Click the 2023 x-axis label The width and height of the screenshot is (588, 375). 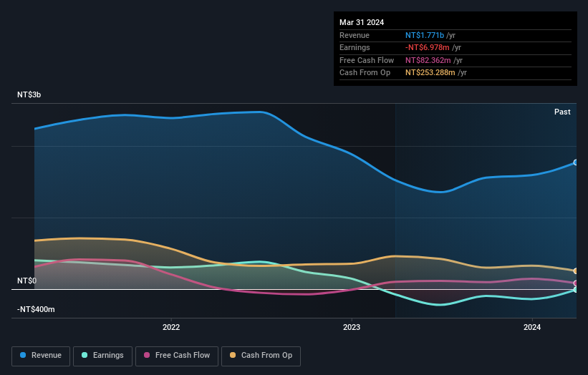pos(352,327)
